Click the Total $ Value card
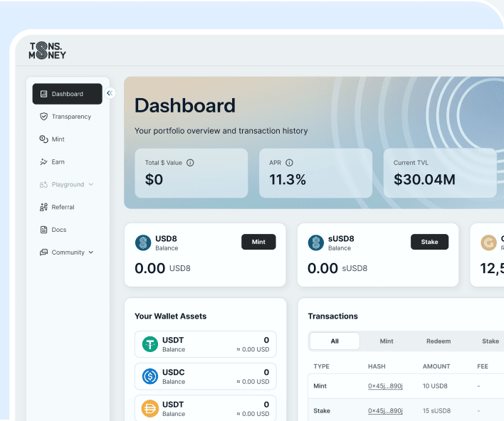Viewport: 504px width, 421px height. point(191,173)
